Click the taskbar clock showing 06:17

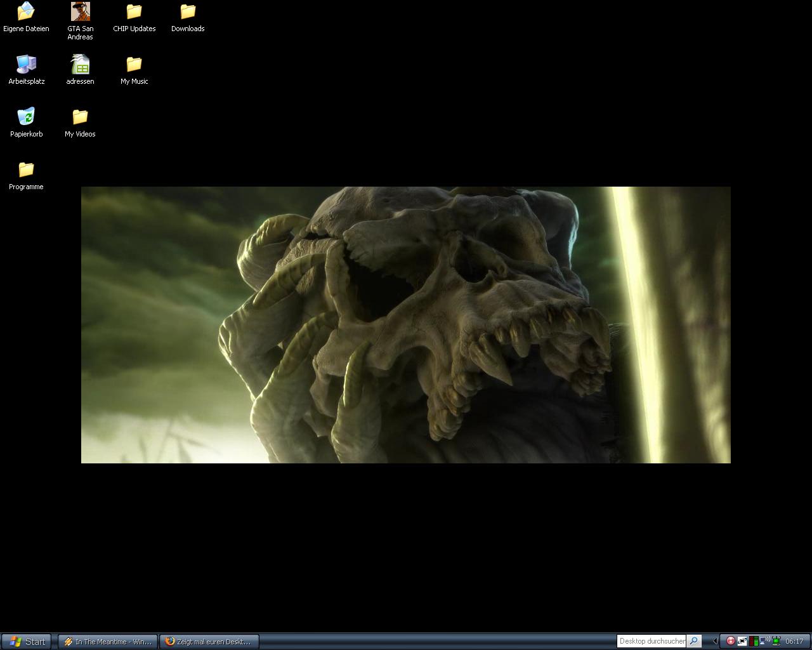[794, 641]
